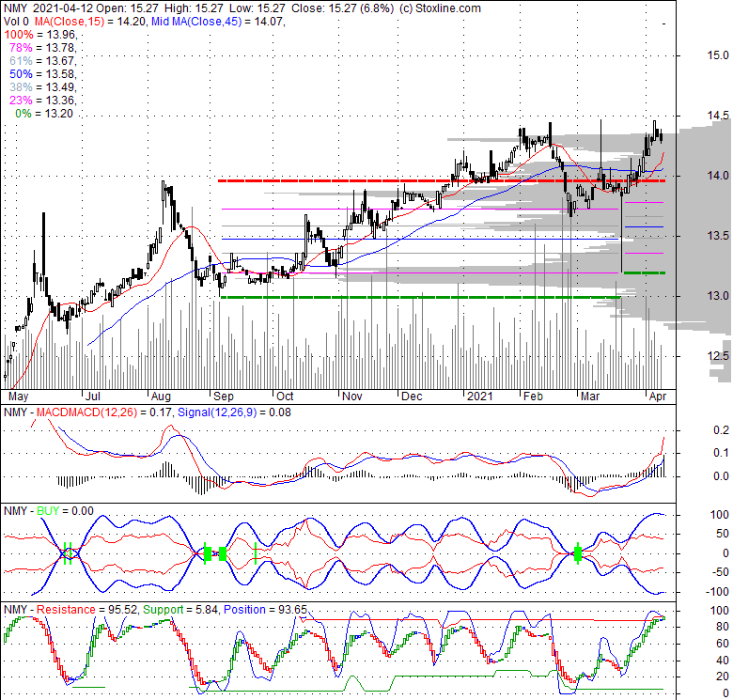Click the 0.2 label on MACD axis

click(721, 430)
